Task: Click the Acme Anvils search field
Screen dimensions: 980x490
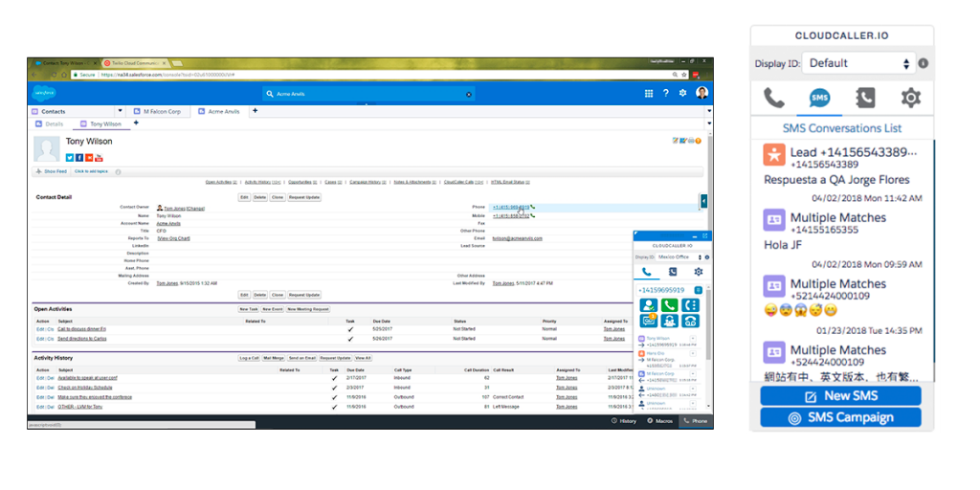Action: pyautogui.click(x=368, y=94)
